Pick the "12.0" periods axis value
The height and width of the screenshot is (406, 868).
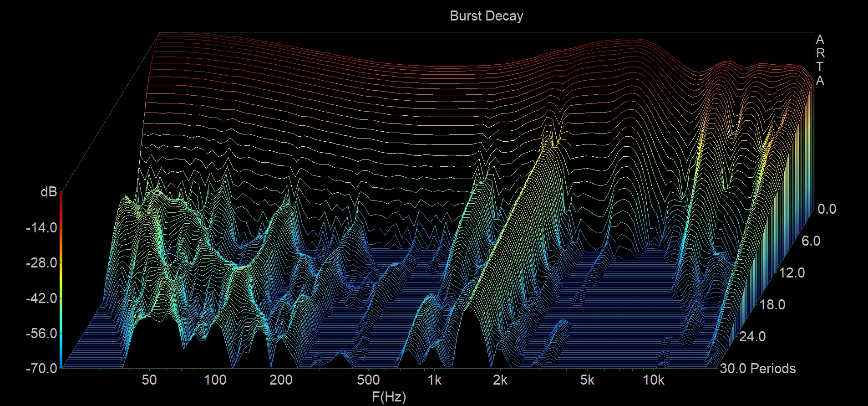click(792, 272)
